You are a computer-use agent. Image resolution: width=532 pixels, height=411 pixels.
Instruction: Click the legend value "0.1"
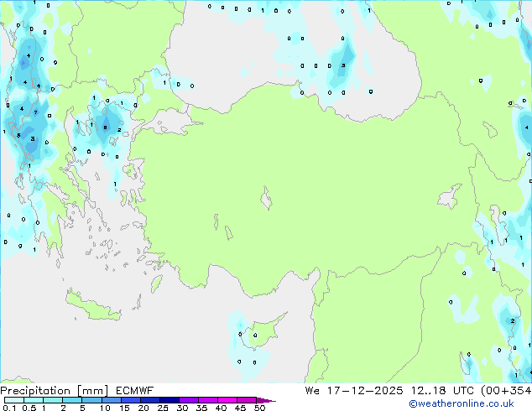tap(9, 408)
